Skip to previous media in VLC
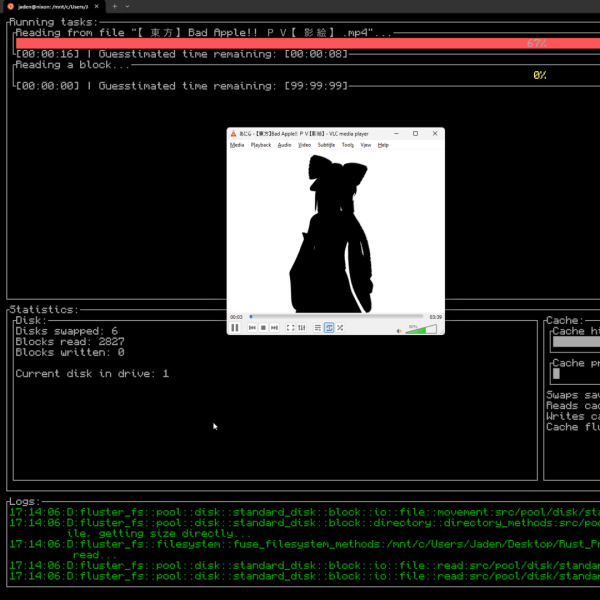Screen dimensions: 600x600 click(252, 328)
